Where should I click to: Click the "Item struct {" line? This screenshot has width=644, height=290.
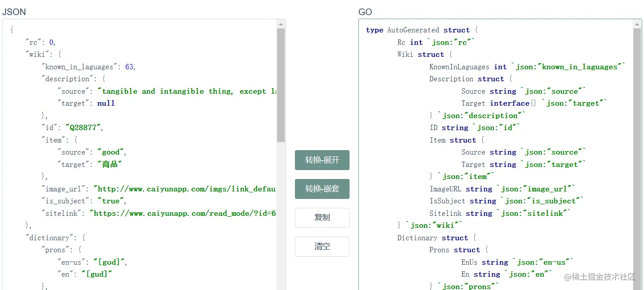(457, 140)
